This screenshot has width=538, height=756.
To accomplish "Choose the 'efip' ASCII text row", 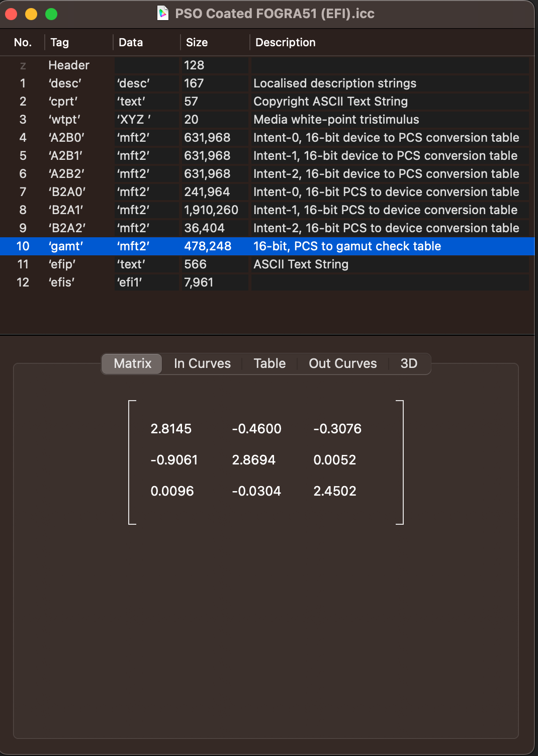I will pos(201,264).
